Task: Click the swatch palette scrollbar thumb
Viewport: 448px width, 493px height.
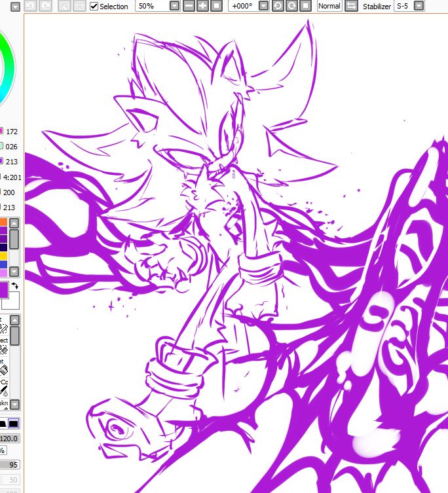Action: tap(14, 240)
